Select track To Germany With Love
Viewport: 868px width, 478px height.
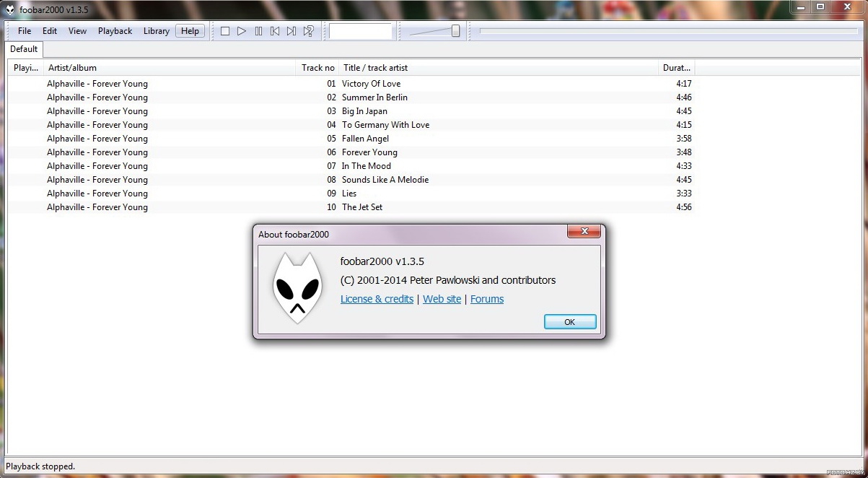(x=385, y=125)
